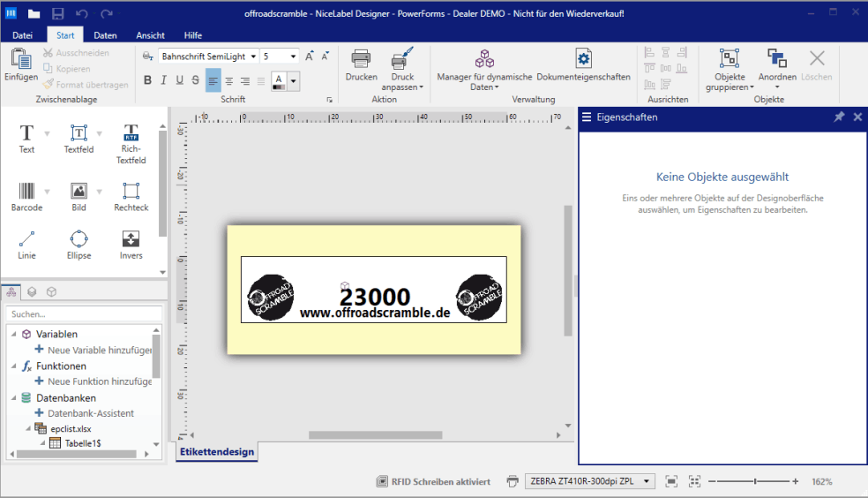868x498 pixels.
Task: Toggle italic formatting
Action: coord(163,80)
